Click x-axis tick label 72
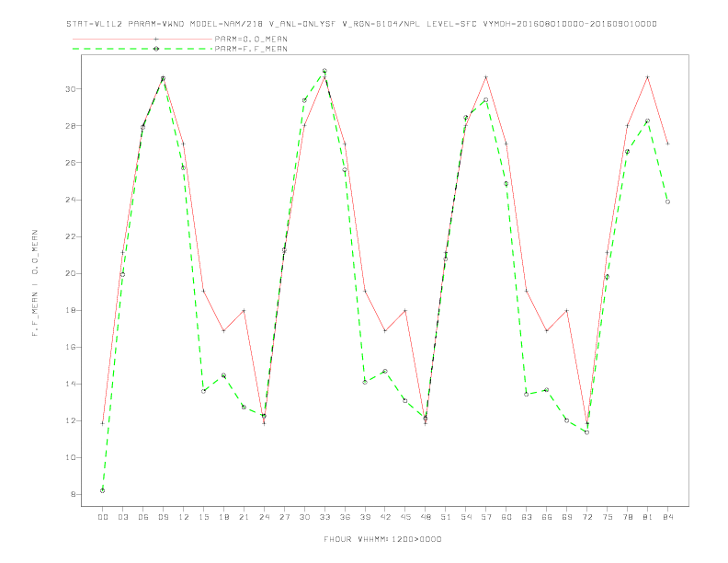 click(x=586, y=517)
